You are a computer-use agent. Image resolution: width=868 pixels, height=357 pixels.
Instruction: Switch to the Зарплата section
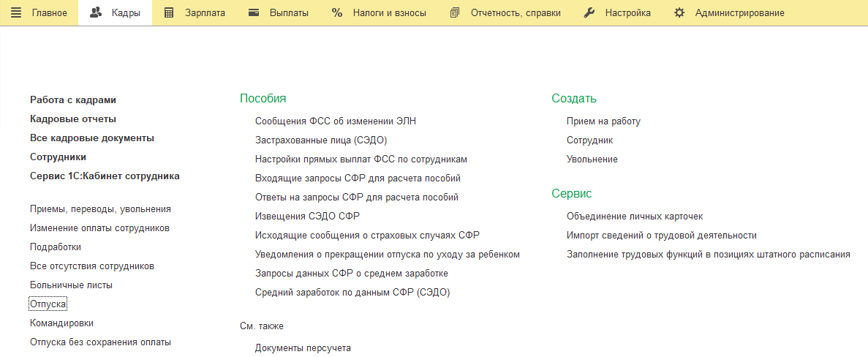pos(205,12)
